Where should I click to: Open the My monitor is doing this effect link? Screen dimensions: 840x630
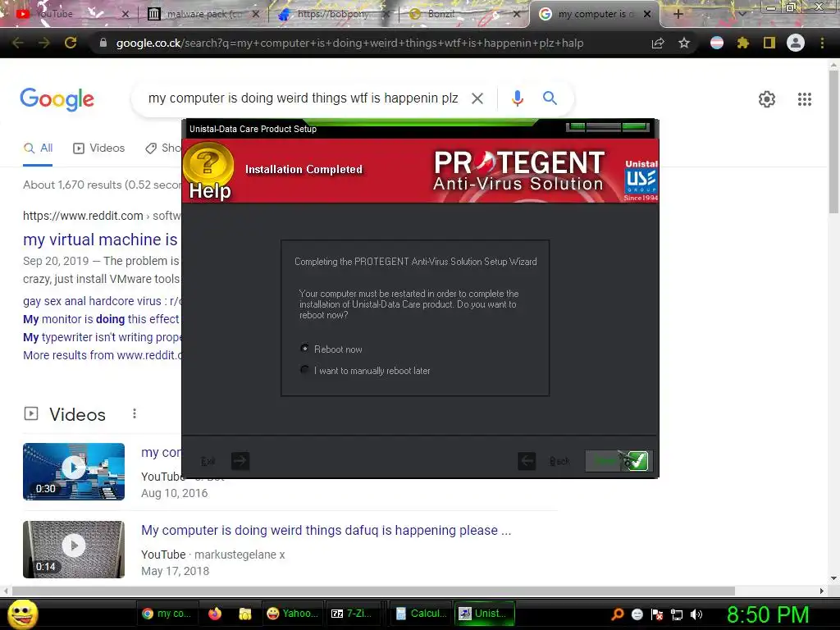101,319
